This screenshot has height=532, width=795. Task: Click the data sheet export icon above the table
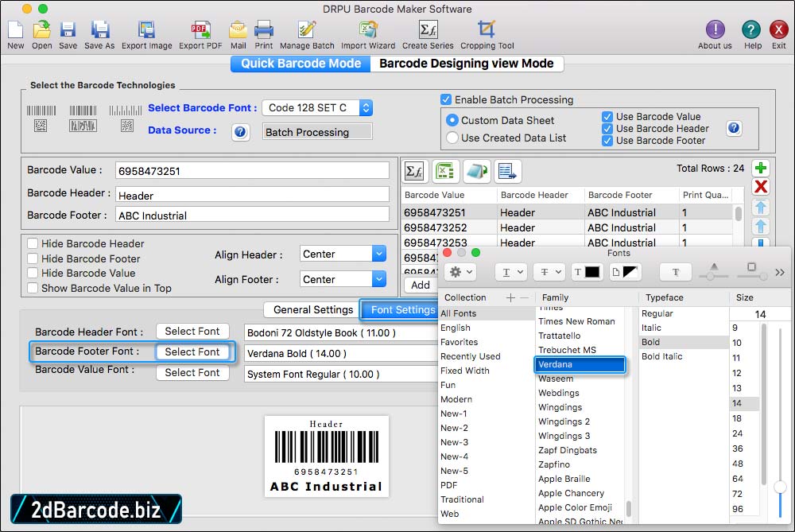pyautogui.click(x=507, y=171)
